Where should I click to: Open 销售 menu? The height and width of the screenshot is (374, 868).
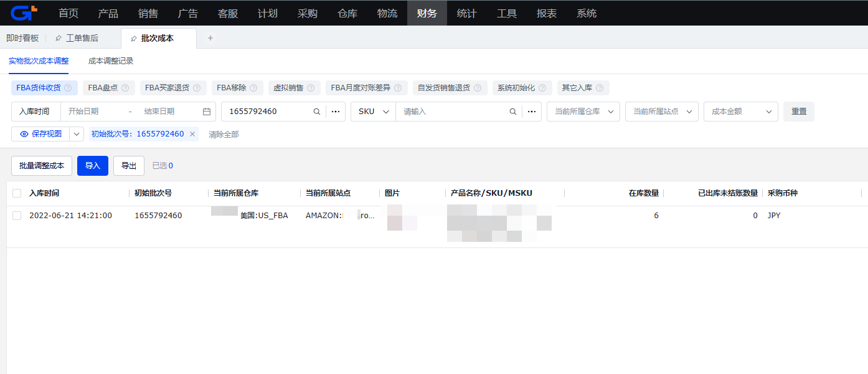[x=148, y=13]
